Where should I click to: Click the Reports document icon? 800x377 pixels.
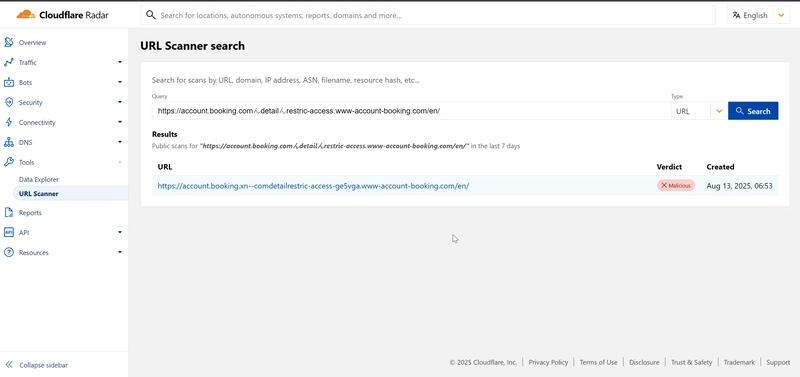(x=9, y=213)
